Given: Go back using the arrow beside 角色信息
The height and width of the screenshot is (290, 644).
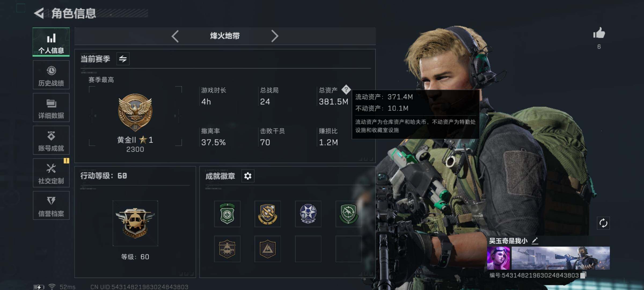Looking at the screenshot, I should [39, 13].
